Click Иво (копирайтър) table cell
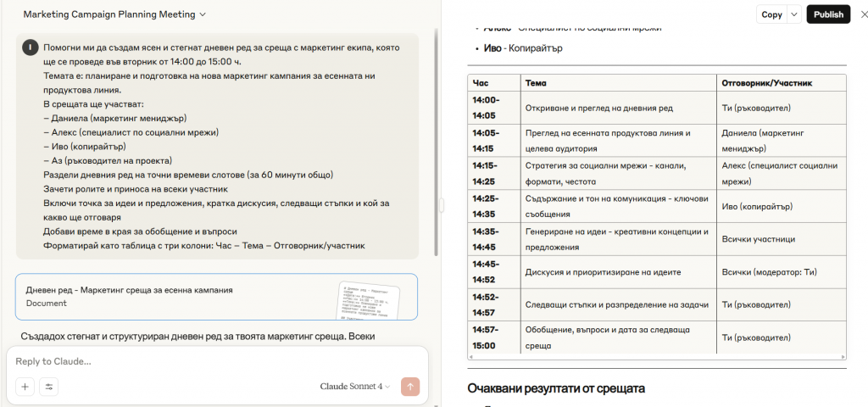The image size is (868, 407). [x=781, y=206]
